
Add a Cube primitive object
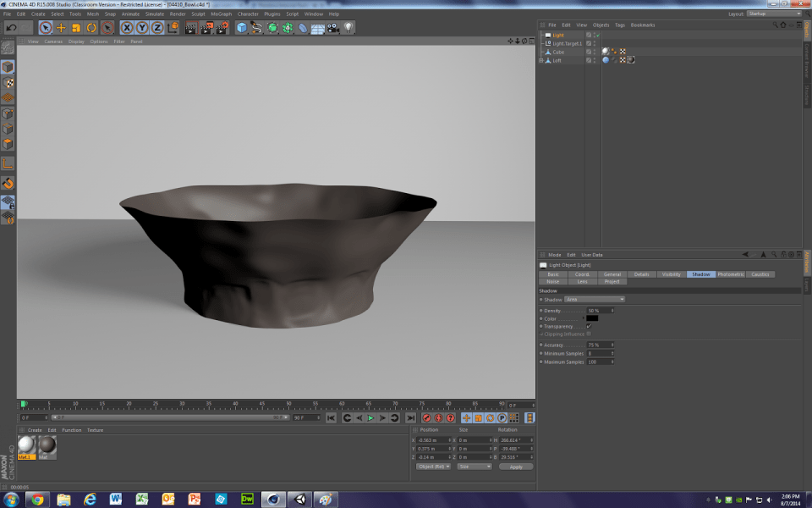pyautogui.click(x=242, y=28)
